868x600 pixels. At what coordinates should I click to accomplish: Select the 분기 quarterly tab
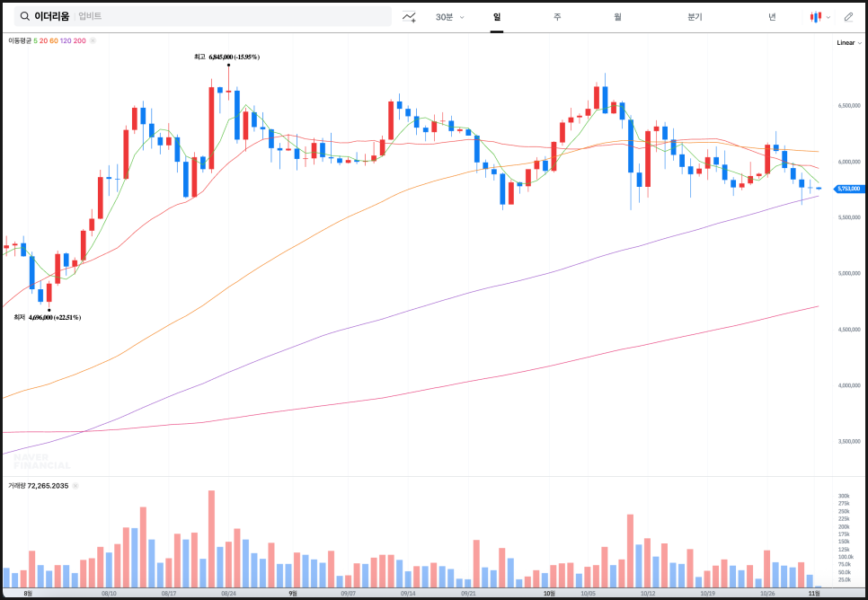tap(695, 16)
